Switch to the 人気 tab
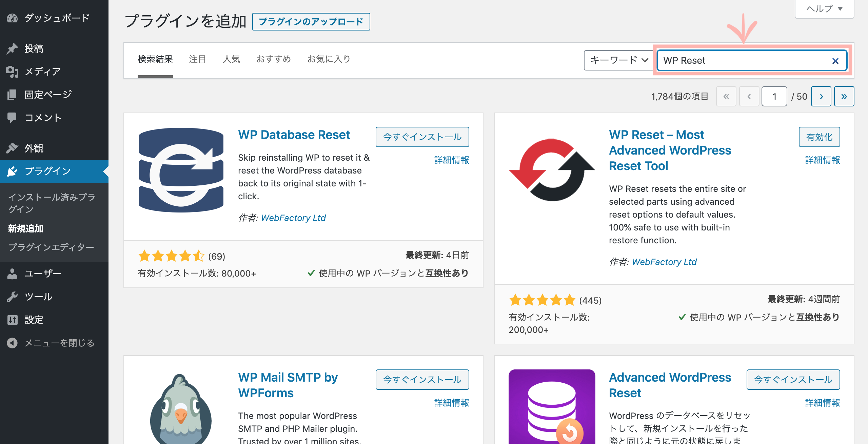The width and height of the screenshot is (868, 444). (231, 59)
